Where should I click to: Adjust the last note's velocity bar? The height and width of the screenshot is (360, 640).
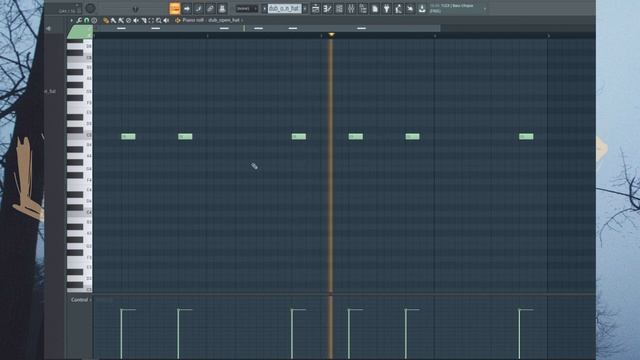pos(519,334)
